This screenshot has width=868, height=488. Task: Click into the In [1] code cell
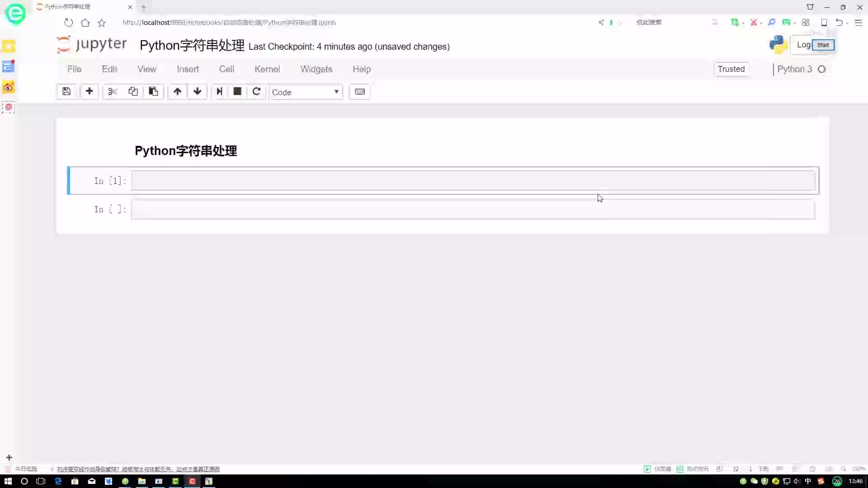pos(473,181)
